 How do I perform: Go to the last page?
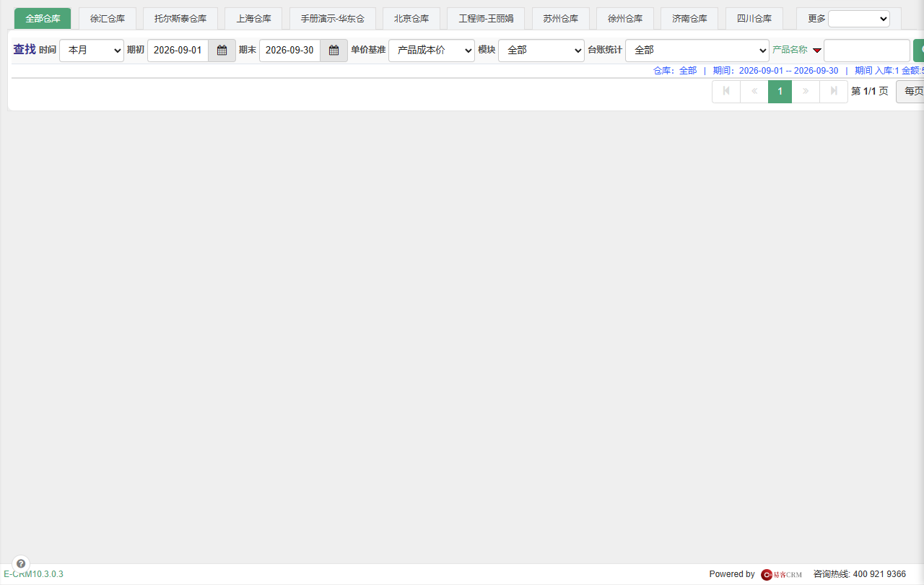(834, 92)
